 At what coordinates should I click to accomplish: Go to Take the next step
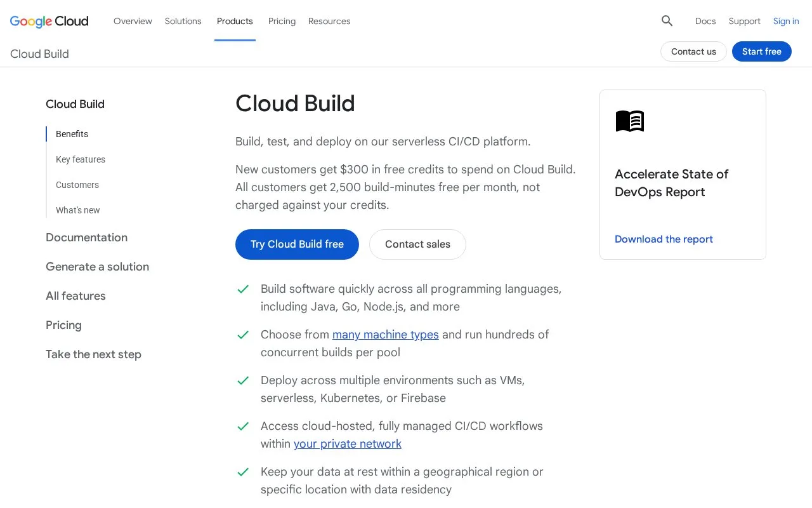[93, 354]
